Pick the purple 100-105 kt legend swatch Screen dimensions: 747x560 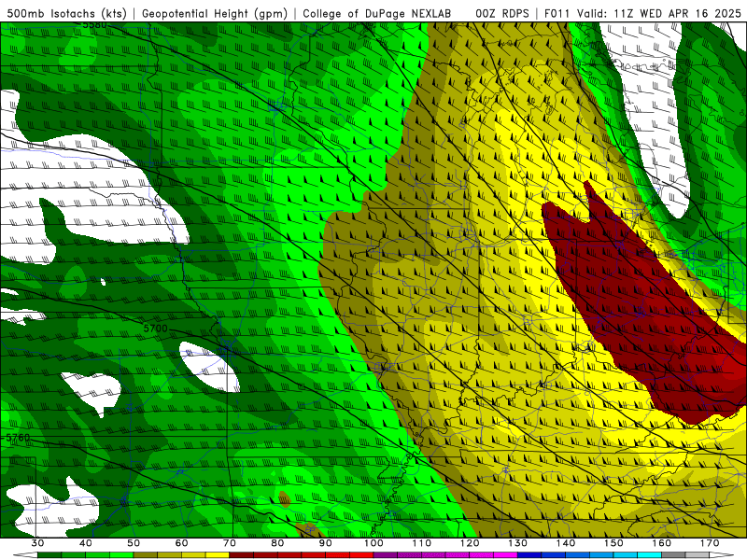click(386, 555)
